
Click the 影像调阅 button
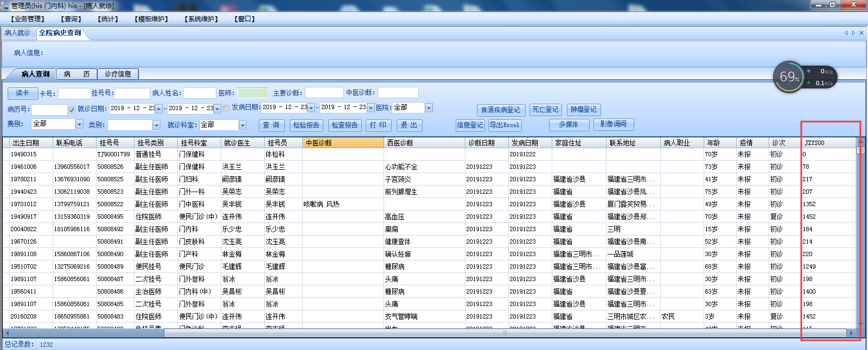[614, 124]
